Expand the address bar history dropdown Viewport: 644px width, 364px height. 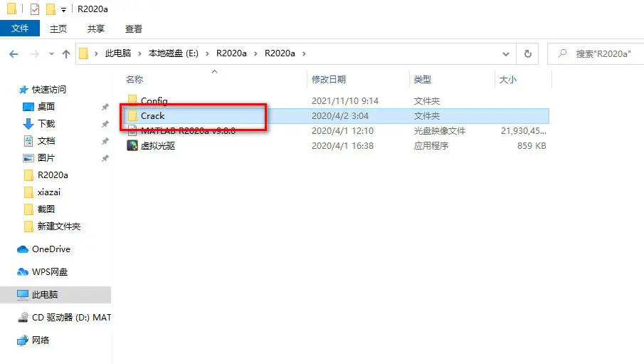coord(506,54)
